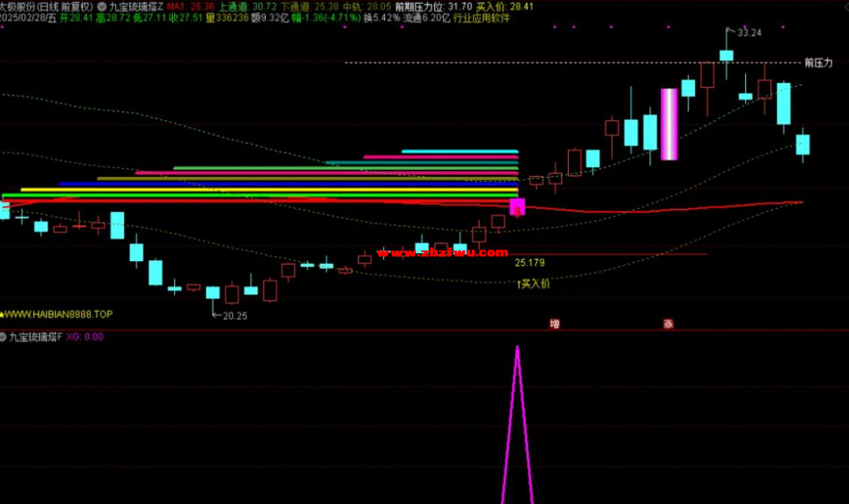Click the ↑买入价 annotation
Screen dimensions: 849x504
533,284
